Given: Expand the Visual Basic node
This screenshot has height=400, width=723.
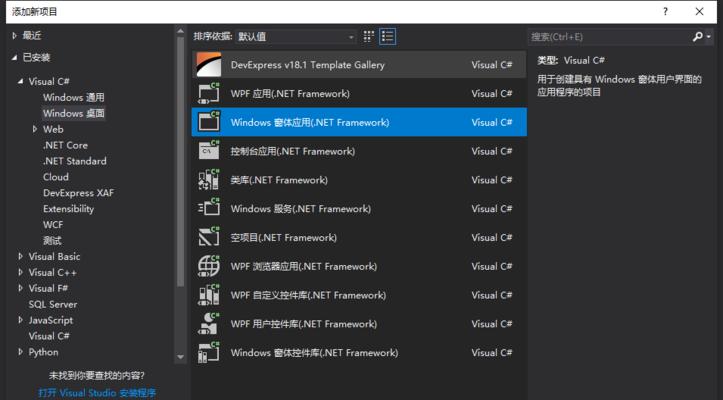Looking at the screenshot, I should click(20, 256).
